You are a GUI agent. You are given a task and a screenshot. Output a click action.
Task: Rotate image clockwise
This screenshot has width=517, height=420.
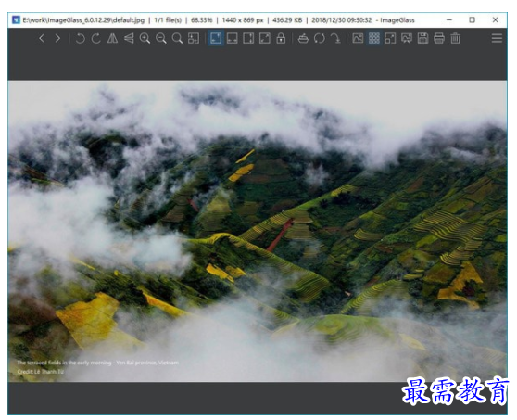96,38
